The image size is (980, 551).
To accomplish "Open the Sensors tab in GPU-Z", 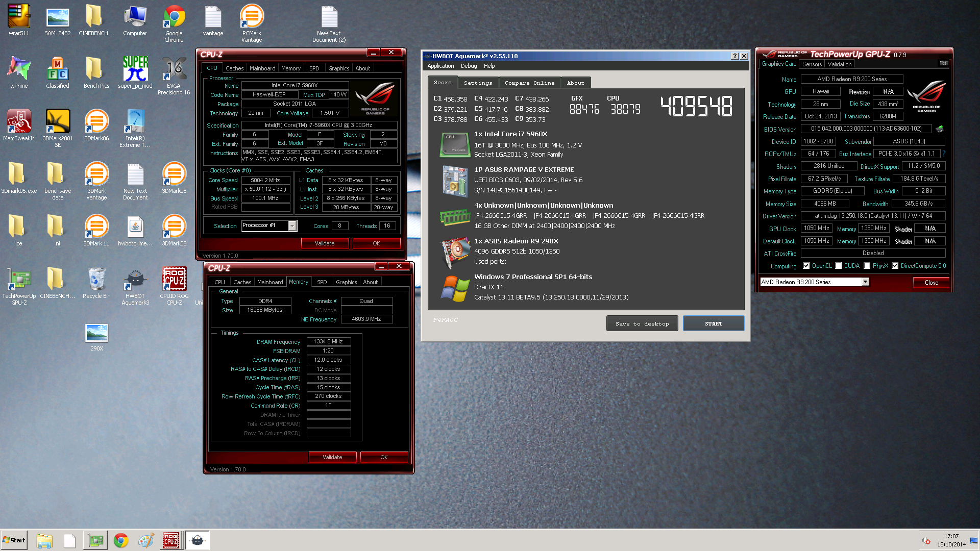I will [x=812, y=64].
